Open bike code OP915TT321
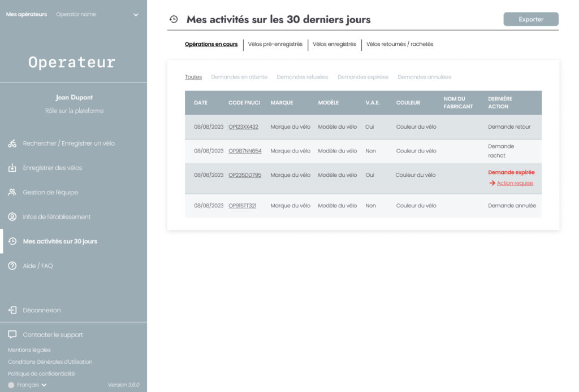 click(x=242, y=206)
